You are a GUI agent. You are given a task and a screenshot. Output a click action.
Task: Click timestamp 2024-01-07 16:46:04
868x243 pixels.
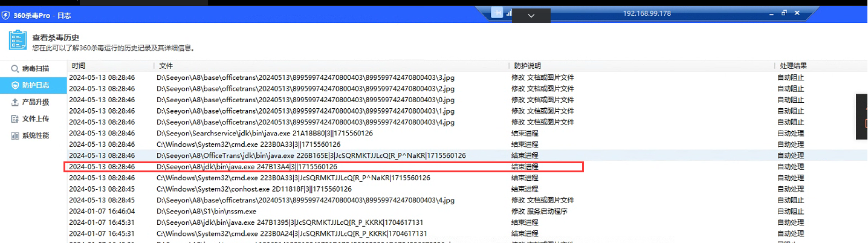point(102,211)
